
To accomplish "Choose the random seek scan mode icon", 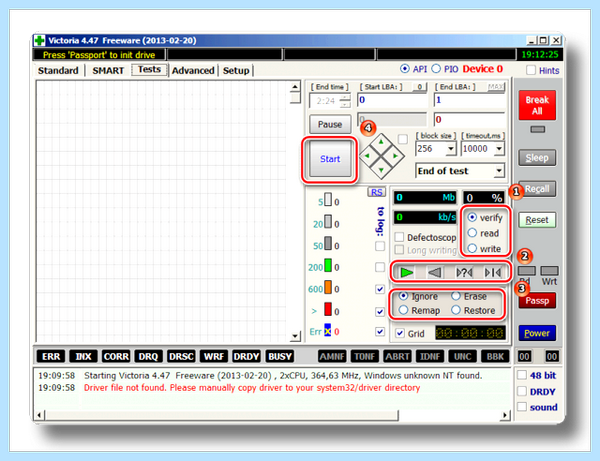I will pos(464,272).
